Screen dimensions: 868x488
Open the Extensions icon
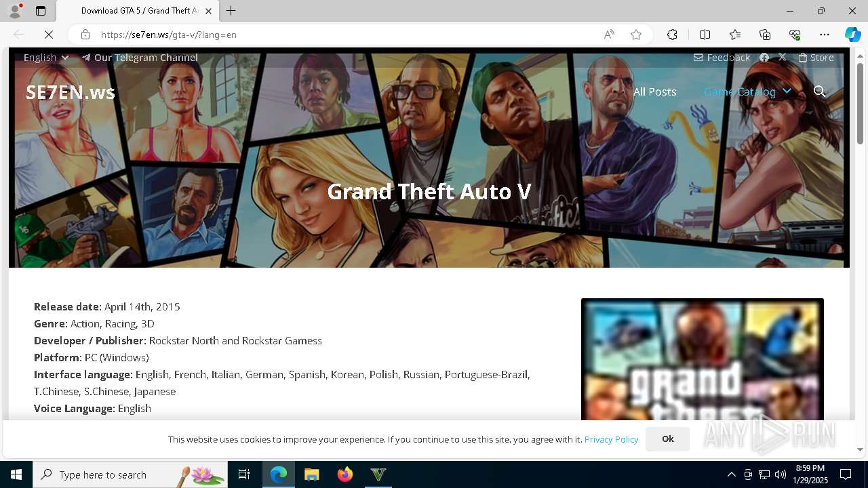tap(672, 35)
